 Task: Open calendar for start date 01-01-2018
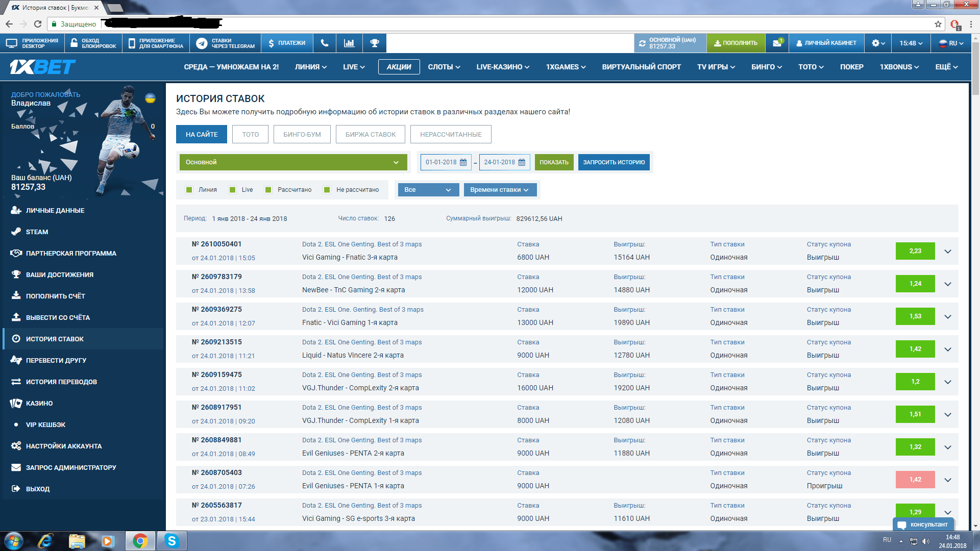[x=463, y=162]
